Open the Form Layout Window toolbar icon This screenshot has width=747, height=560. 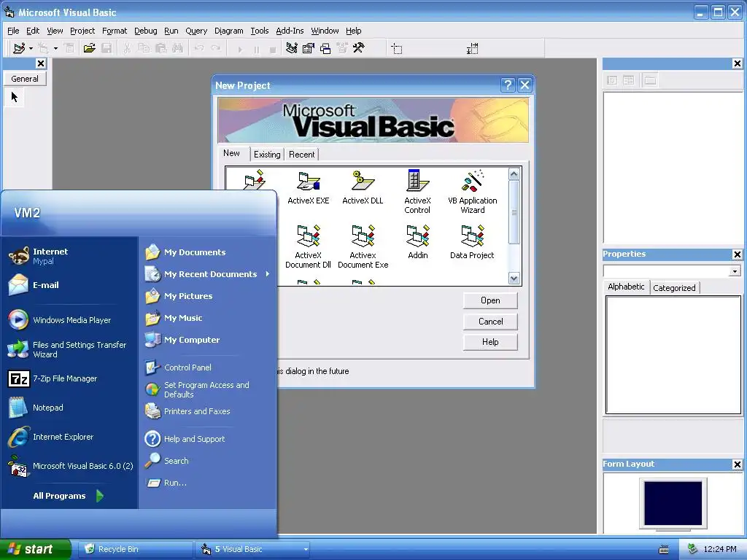[325, 48]
